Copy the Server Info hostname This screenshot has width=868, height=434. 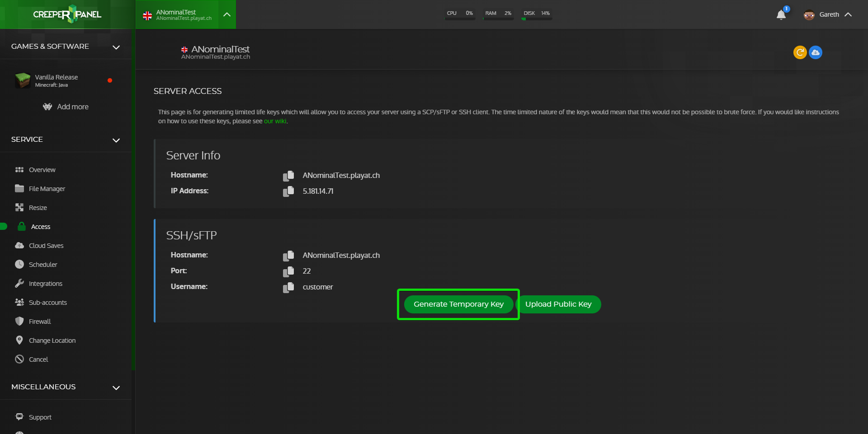tap(288, 176)
